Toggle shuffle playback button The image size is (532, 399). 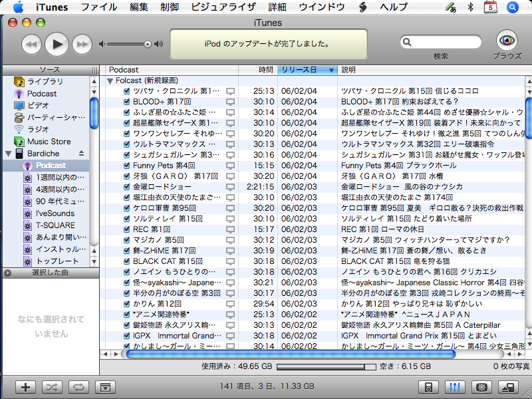point(51,387)
